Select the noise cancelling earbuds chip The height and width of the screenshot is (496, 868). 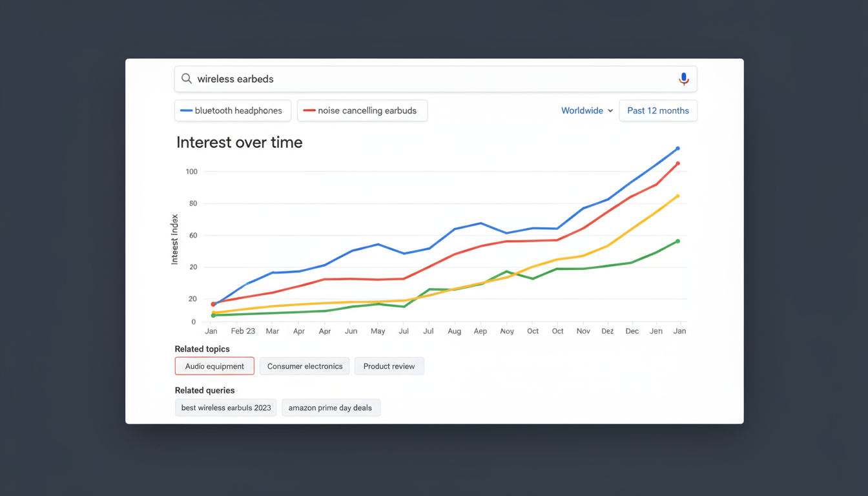click(362, 110)
